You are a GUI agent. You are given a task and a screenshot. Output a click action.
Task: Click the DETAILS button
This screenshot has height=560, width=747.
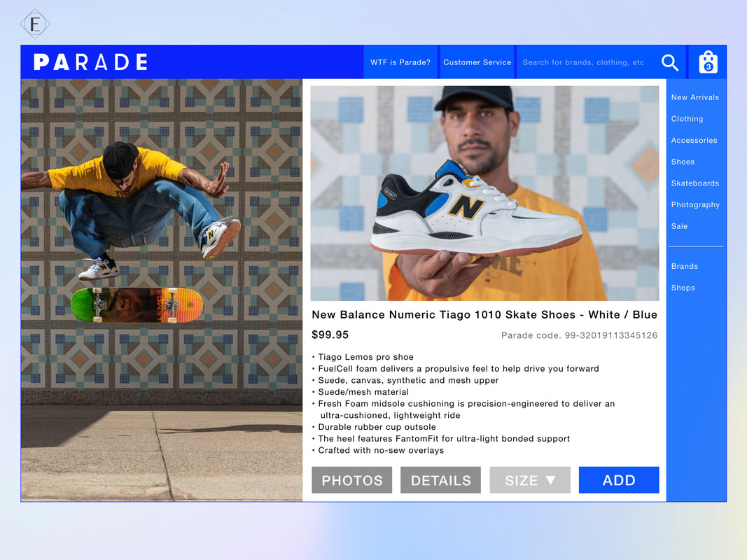440,480
